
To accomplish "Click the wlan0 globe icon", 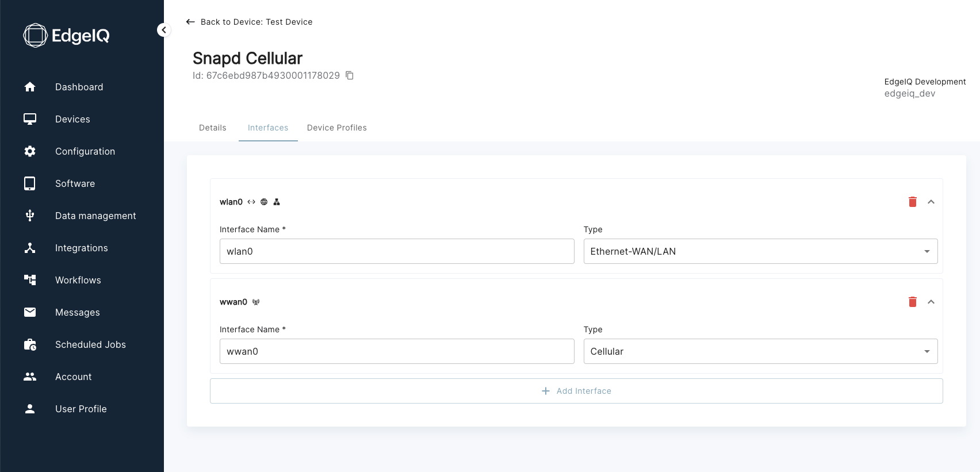I will pos(264,202).
